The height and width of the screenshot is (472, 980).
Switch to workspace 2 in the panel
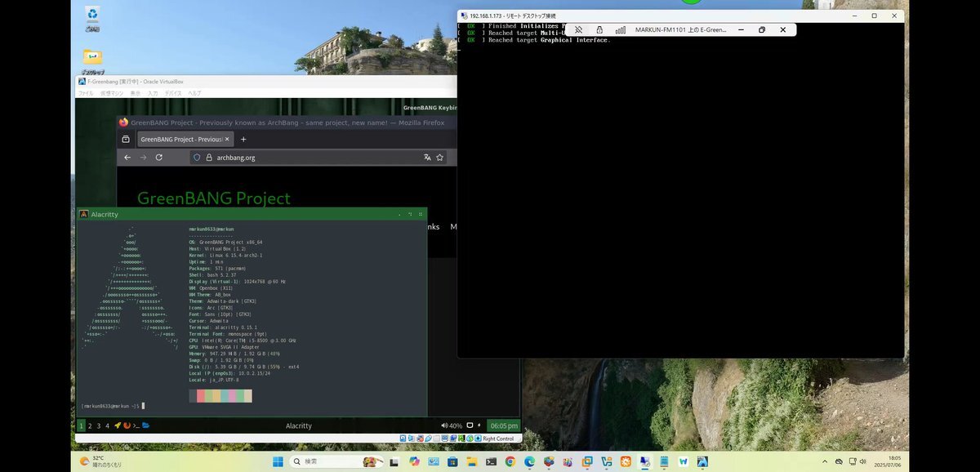click(x=90, y=425)
